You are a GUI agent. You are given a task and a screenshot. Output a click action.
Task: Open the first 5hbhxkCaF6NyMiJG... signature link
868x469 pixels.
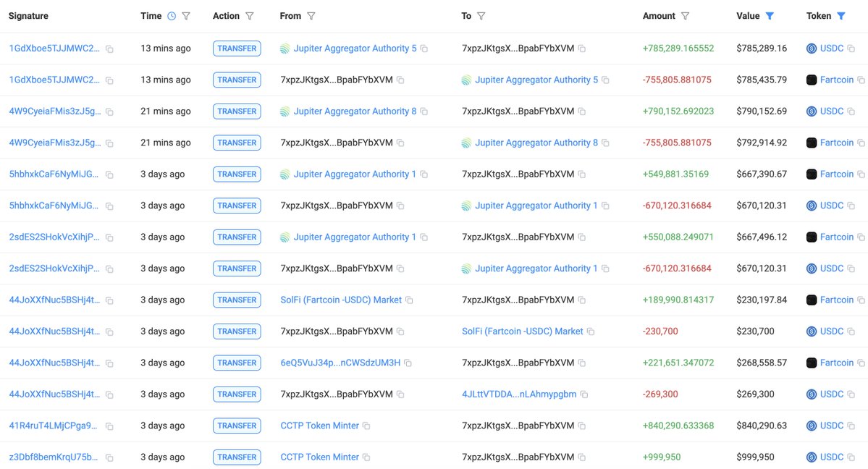click(x=54, y=174)
